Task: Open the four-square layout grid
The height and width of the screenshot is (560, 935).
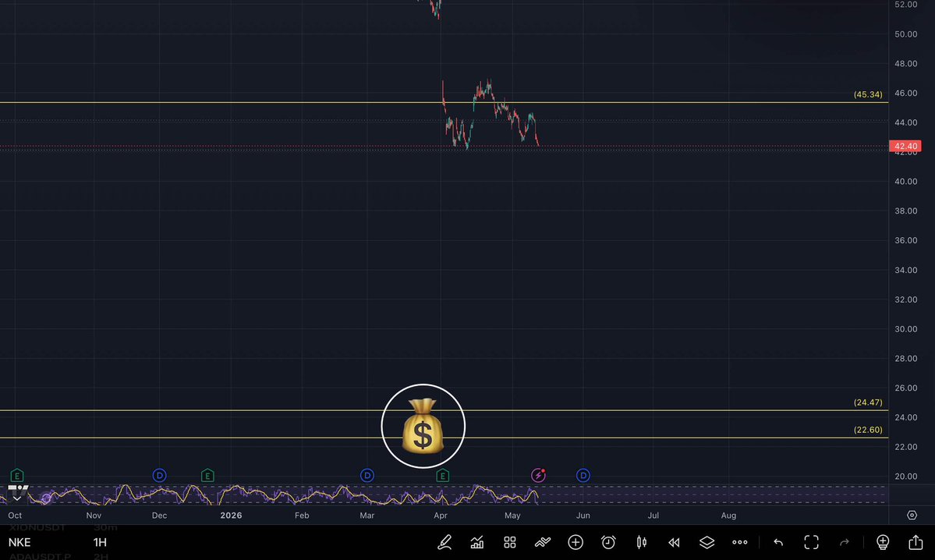Action: point(510,542)
